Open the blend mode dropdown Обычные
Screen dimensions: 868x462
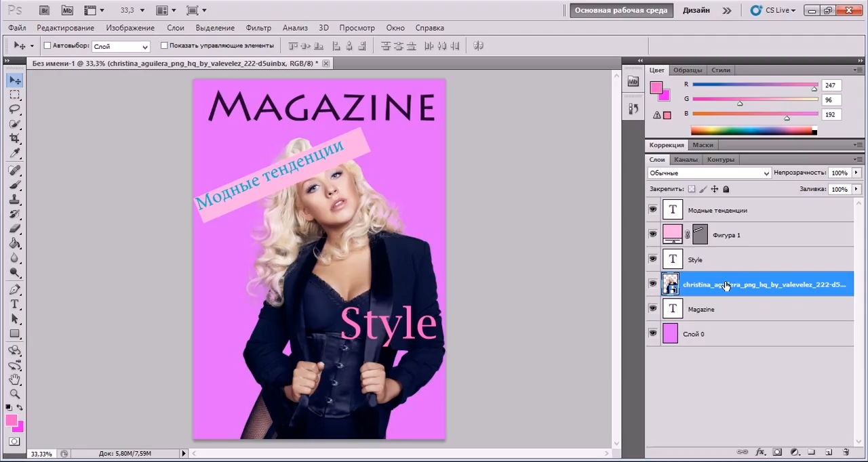click(709, 173)
